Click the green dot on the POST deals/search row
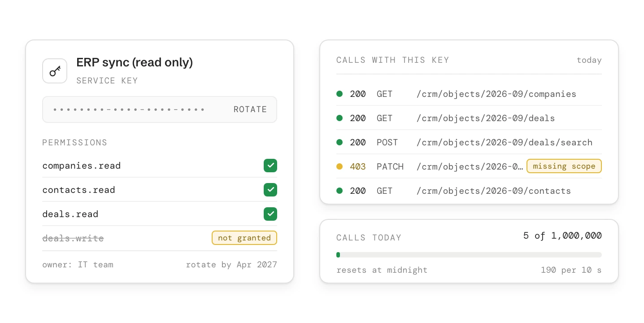The height and width of the screenshot is (323, 644). pyautogui.click(x=339, y=142)
